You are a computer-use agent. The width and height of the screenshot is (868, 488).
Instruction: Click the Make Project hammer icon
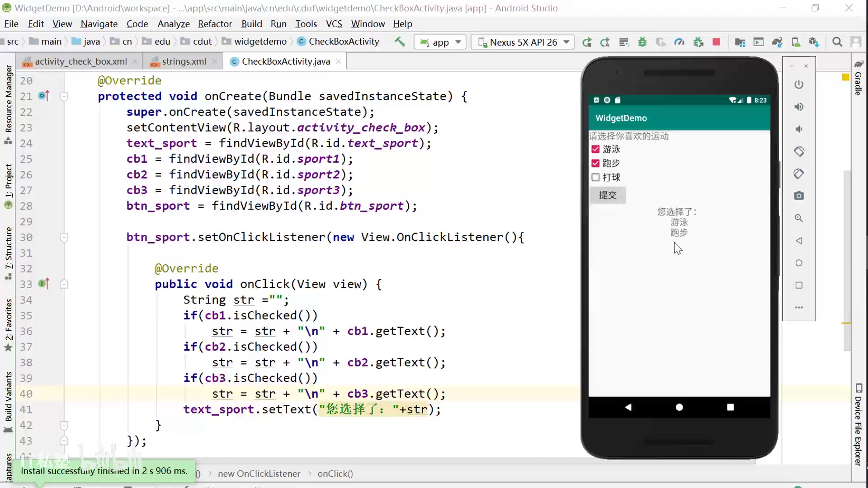tap(400, 42)
